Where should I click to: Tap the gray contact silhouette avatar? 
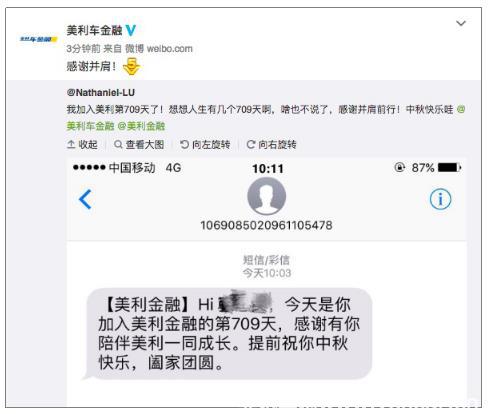tap(267, 196)
